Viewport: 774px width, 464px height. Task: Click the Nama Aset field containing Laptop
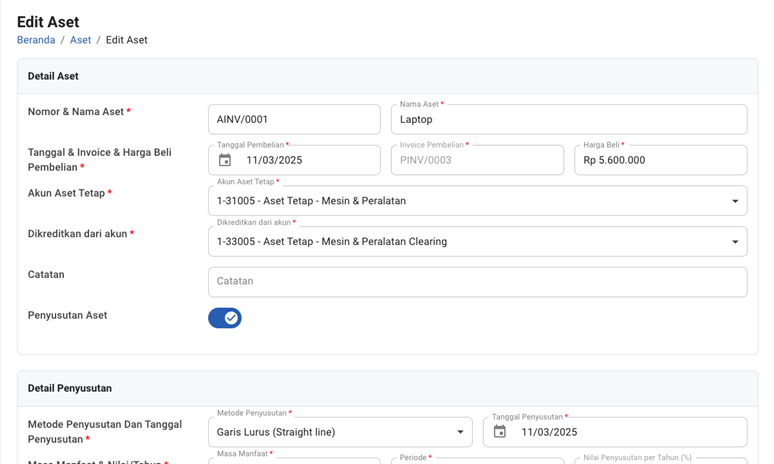pyautogui.click(x=568, y=119)
